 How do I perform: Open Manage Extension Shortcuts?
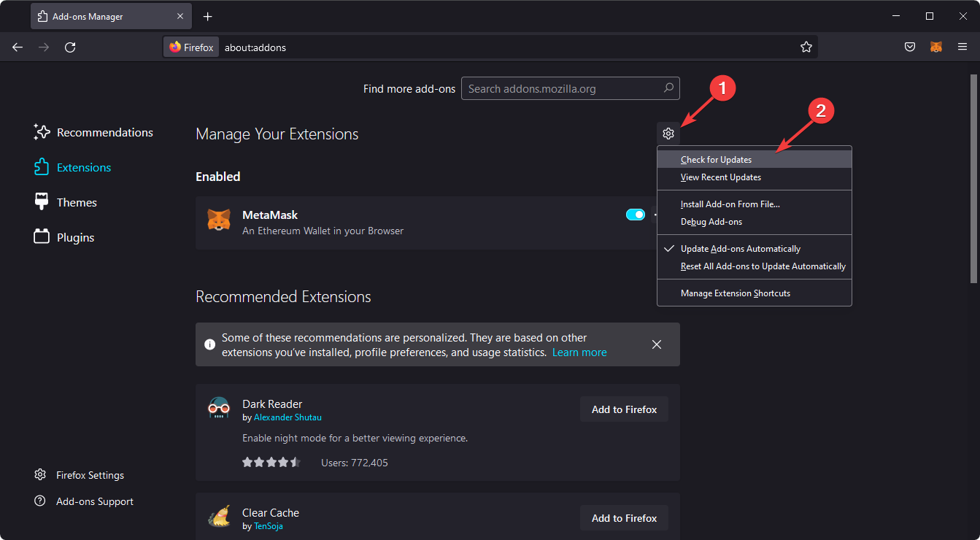click(755, 293)
